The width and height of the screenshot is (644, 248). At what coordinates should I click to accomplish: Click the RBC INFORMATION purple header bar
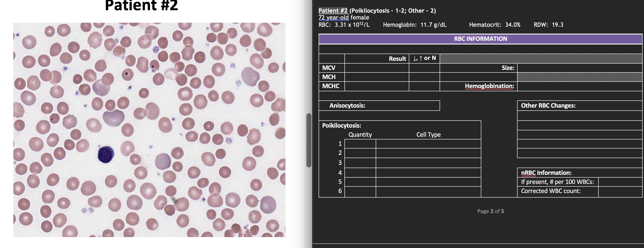point(480,39)
